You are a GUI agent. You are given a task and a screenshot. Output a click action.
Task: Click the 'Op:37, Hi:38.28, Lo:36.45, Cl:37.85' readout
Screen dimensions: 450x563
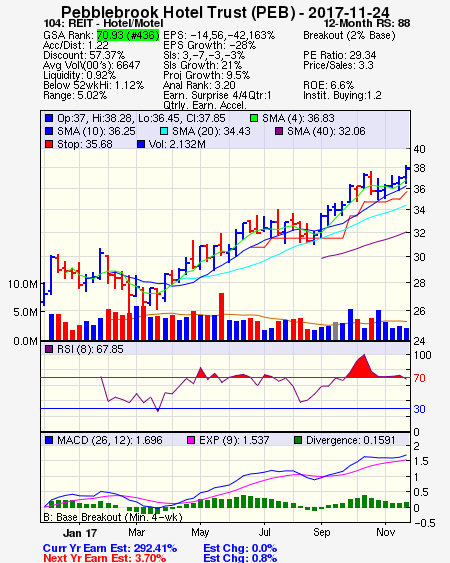(x=141, y=118)
